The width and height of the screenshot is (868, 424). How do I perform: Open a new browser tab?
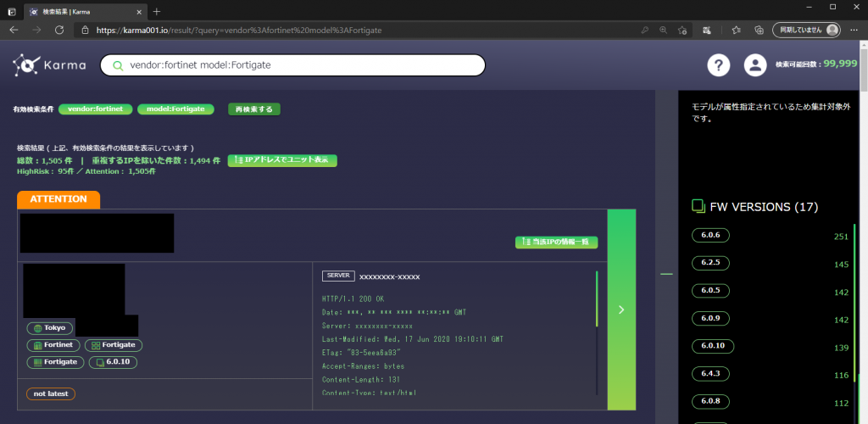click(x=157, y=11)
